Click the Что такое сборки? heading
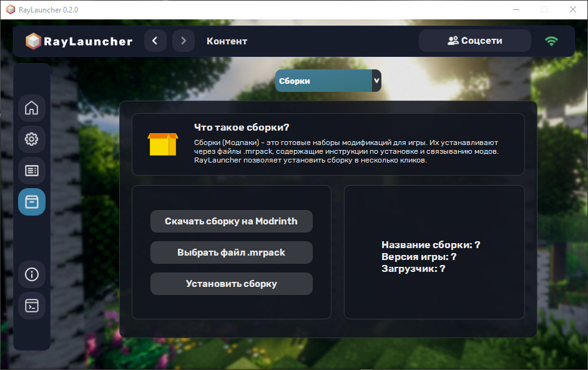Screen dimensions: 588x370 pyautogui.click(x=242, y=127)
